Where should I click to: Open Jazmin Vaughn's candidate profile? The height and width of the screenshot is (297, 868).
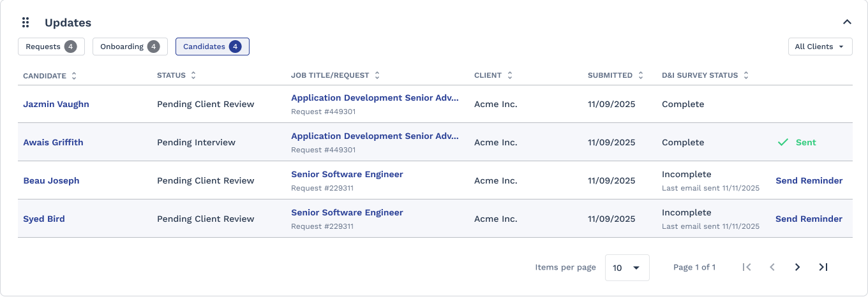(x=56, y=104)
